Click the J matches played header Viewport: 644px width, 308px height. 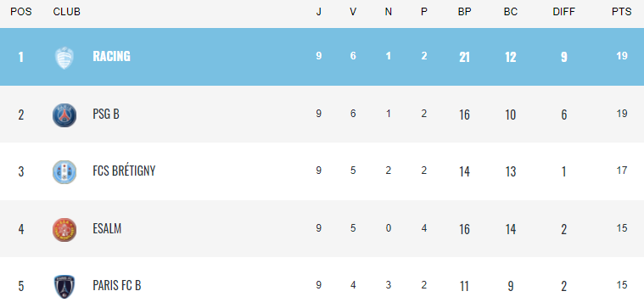pos(318,12)
